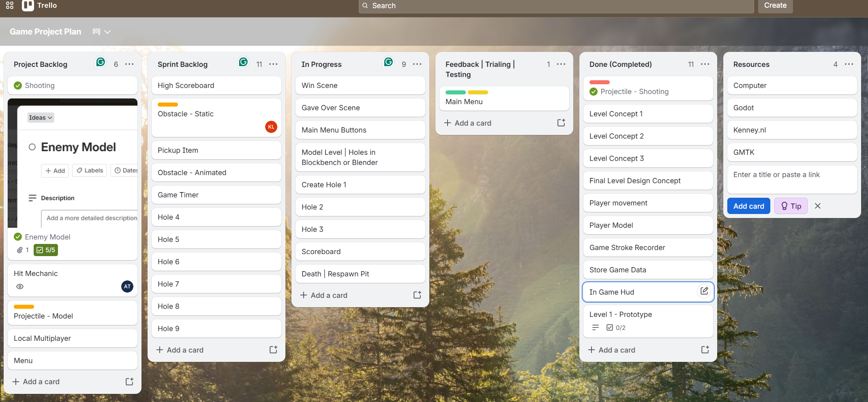The width and height of the screenshot is (868, 402).
Task: Create from template in Feedback list
Action: pyautogui.click(x=561, y=123)
